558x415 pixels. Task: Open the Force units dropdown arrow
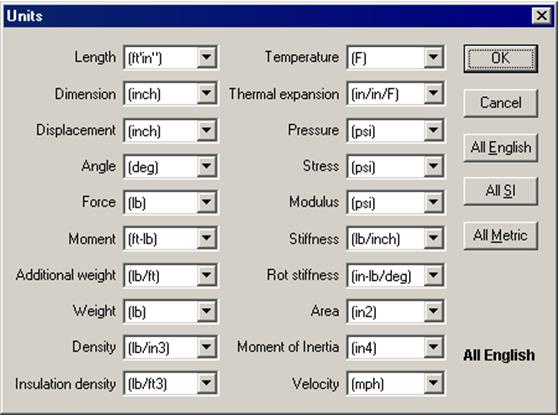coord(207,202)
